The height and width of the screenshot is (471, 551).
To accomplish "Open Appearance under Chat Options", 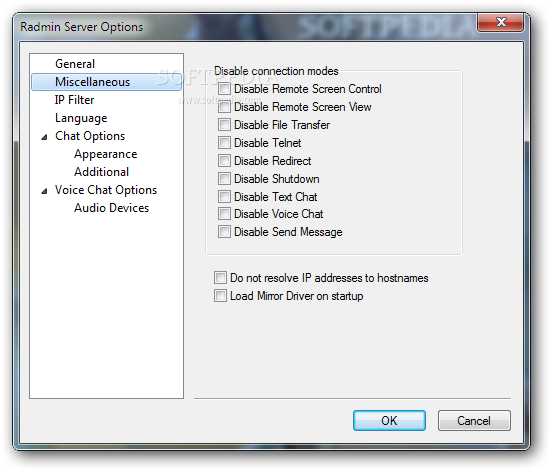I will coord(105,154).
